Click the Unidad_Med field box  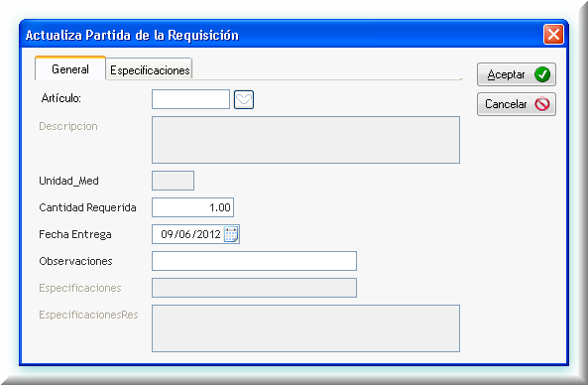pos(173,181)
